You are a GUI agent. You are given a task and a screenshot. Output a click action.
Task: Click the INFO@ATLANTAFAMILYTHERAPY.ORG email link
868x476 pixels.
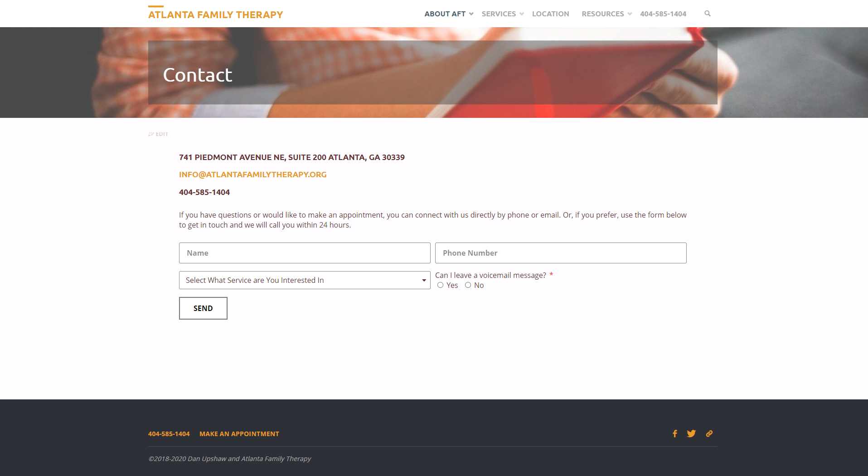tap(252, 175)
